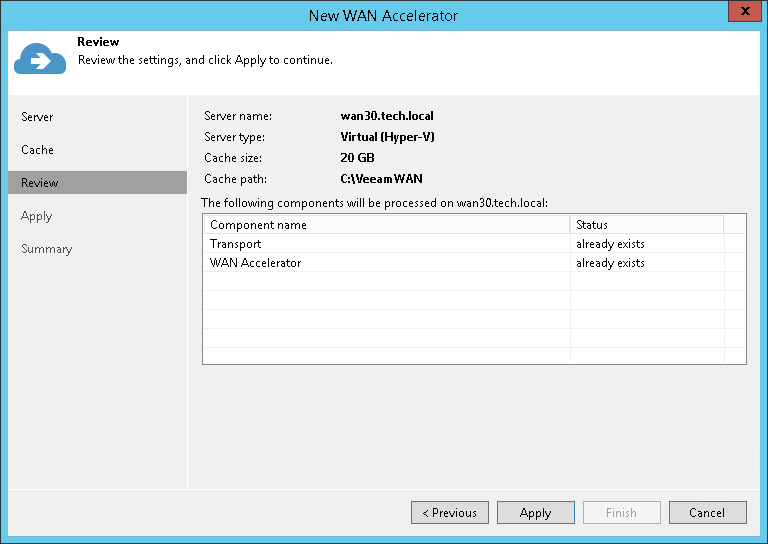
Task: Sort by the Status column header
Action: [646, 225]
